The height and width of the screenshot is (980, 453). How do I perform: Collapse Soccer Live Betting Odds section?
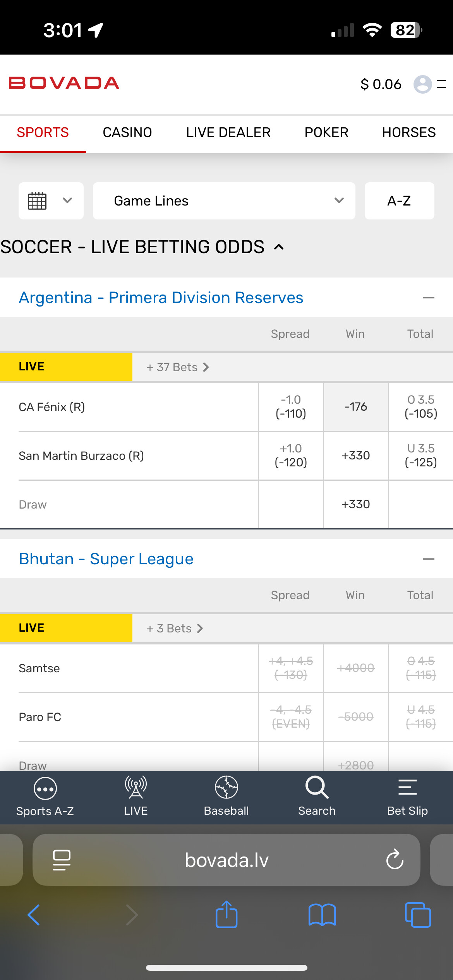click(279, 247)
